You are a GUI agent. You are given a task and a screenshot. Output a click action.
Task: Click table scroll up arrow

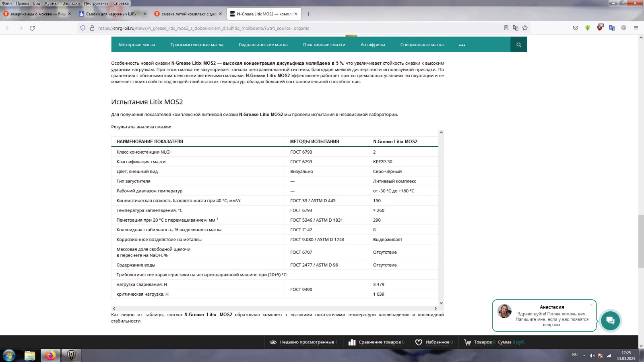pos(441,132)
